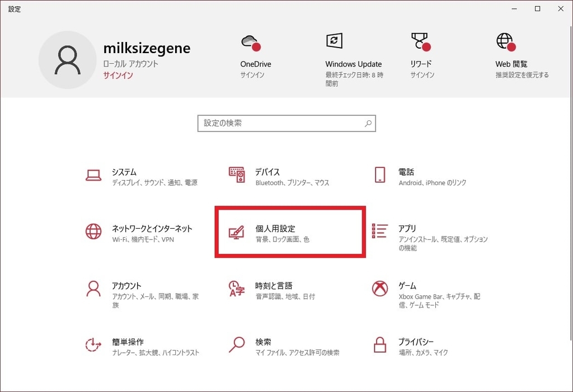Close the 設定 window
573x392 pixels.
561,9
